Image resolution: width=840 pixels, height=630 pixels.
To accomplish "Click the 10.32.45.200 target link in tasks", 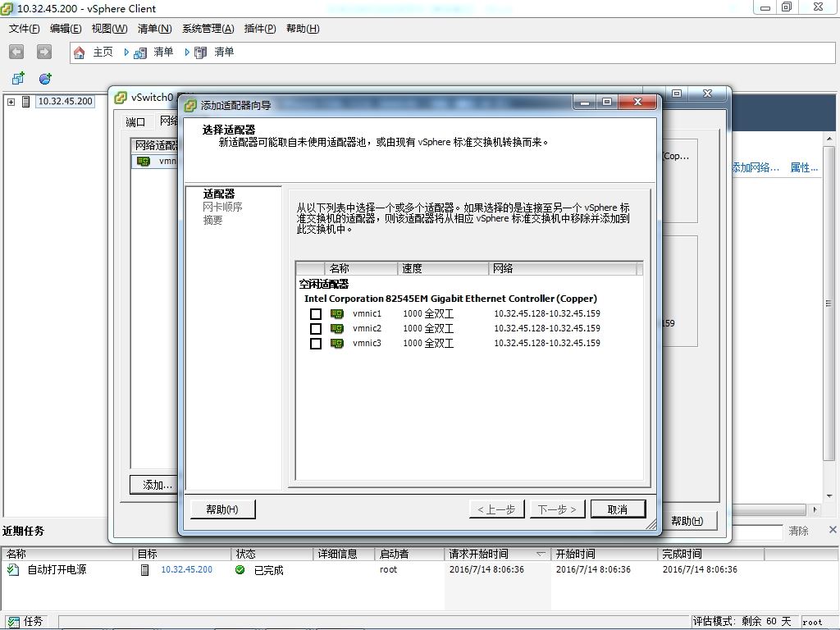I will click(186, 569).
